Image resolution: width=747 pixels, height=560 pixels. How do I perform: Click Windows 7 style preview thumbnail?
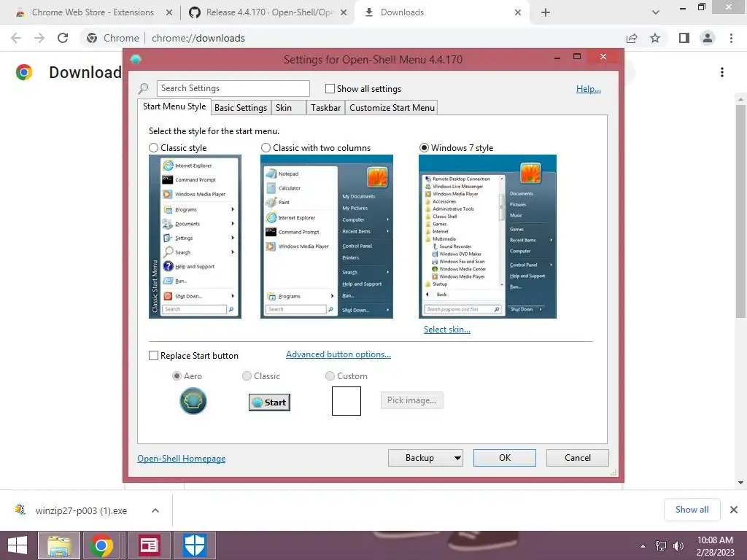coord(487,237)
